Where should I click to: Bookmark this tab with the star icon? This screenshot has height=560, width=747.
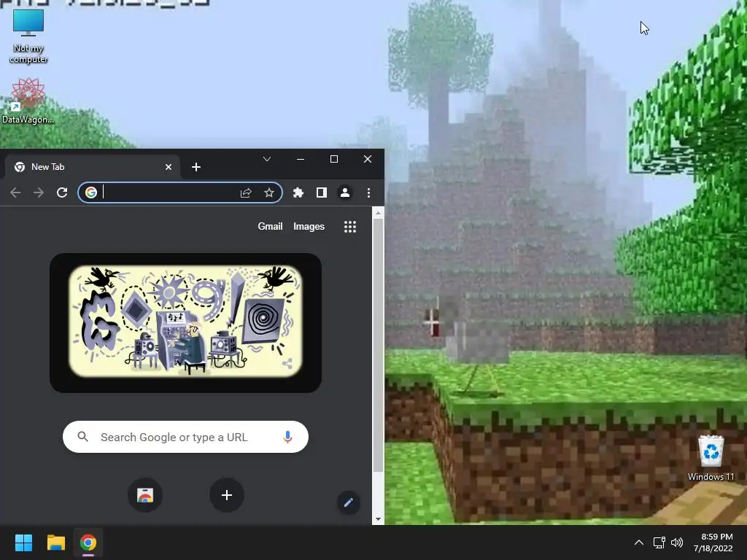269,192
